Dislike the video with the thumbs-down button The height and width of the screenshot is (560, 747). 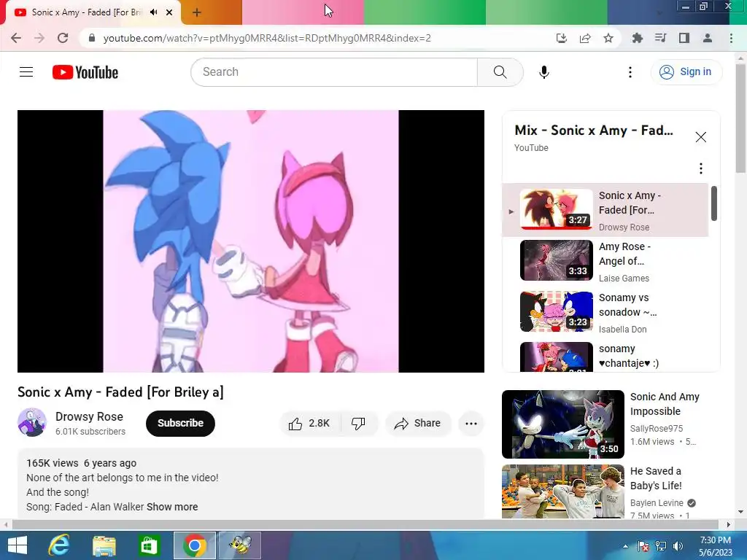click(x=359, y=424)
